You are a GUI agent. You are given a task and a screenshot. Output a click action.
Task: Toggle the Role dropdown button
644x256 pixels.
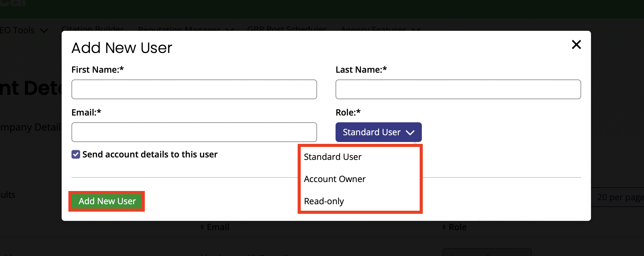click(x=378, y=132)
